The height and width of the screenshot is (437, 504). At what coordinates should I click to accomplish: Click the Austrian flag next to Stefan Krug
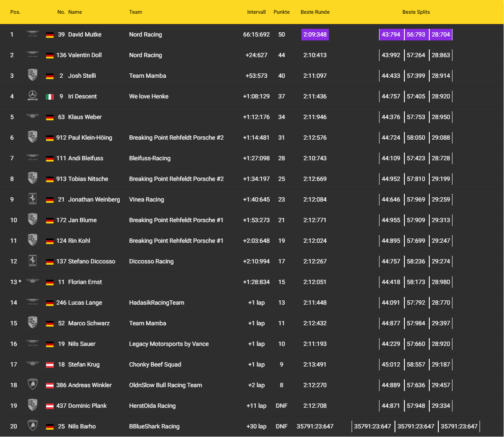tap(50, 365)
